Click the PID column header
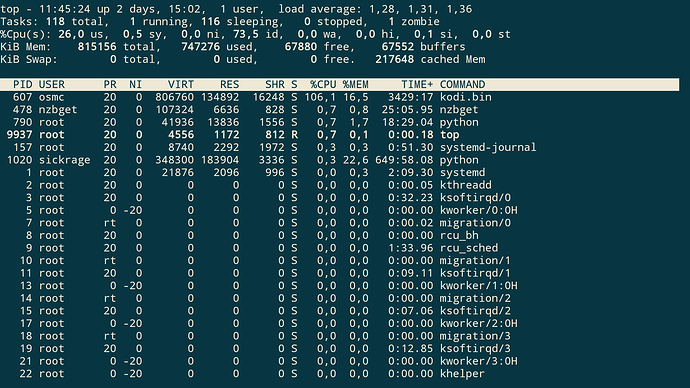 [x=22, y=84]
